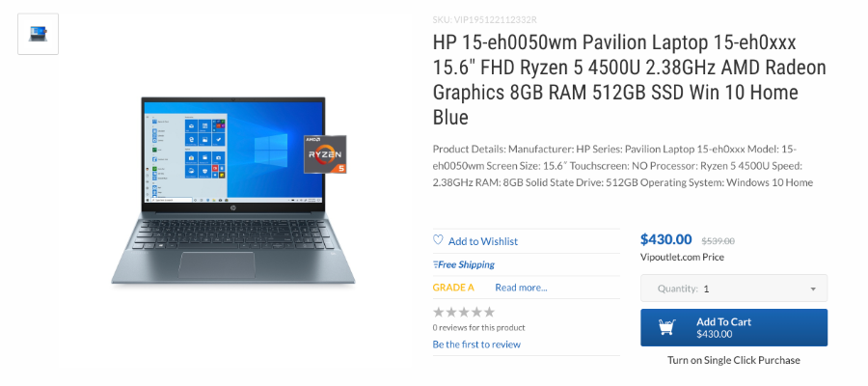Click the Quantity dropdown arrow
868x386 pixels.
pyautogui.click(x=813, y=289)
